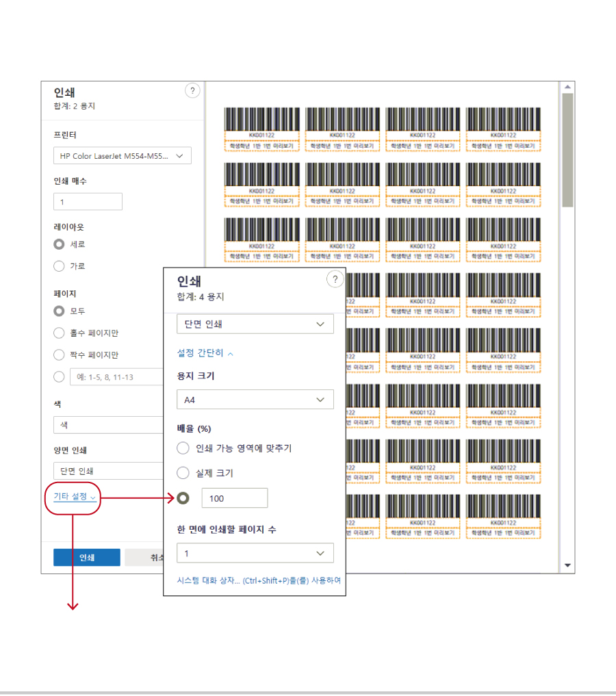Open the A4 paper size dropdown
The width and height of the screenshot is (616, 696).
coord(255,400)
